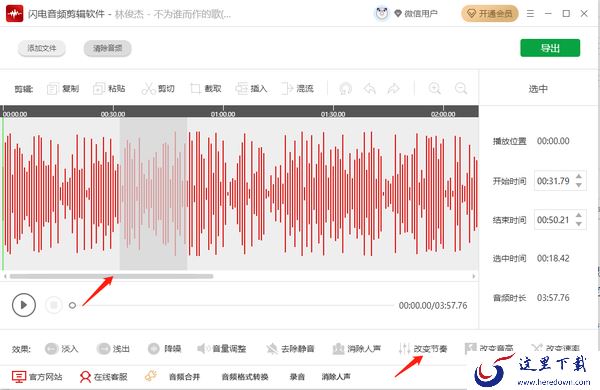Click the 选中时间 value 00:18.42

click(553, 259)
